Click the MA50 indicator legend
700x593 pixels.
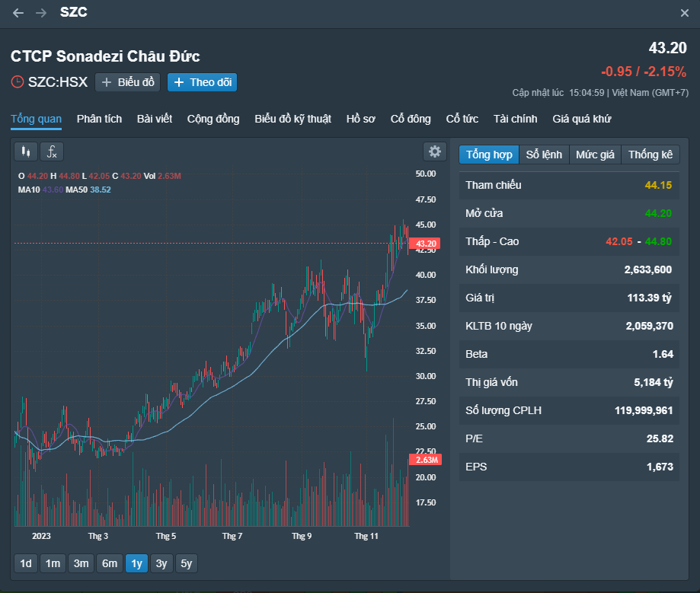point(88,190)
